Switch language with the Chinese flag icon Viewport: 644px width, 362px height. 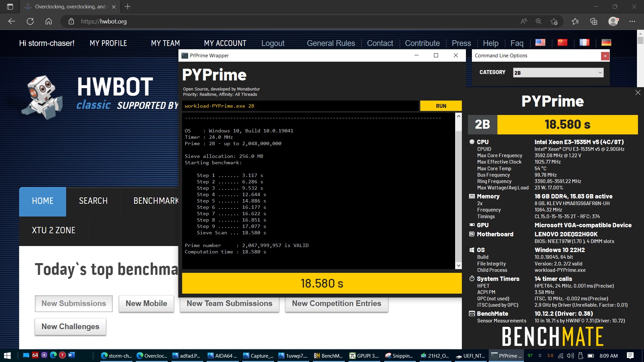coord(562,43)
